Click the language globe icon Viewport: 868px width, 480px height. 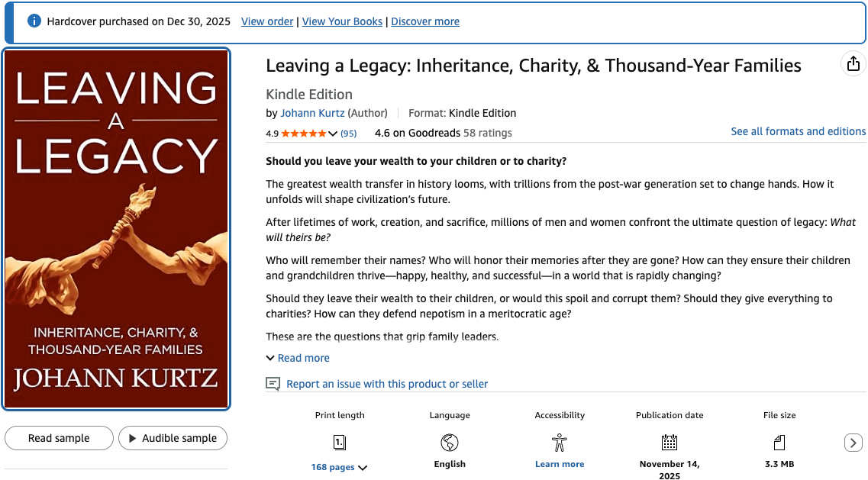(x=450, y=442)
